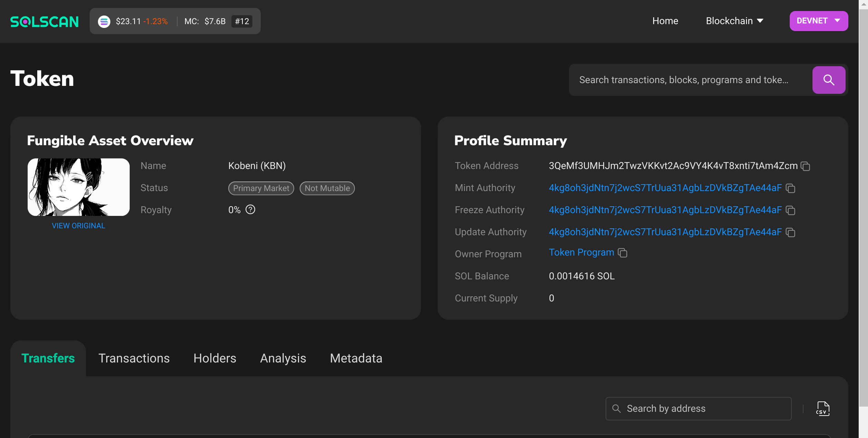Click the Solana logo beside the price
868x438 pixels.
click(x=104, y=21)
